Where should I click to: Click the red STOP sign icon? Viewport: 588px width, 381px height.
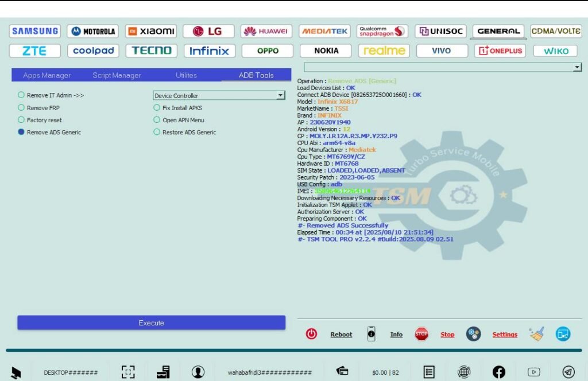pyautogui.click(x=421, y=334)
